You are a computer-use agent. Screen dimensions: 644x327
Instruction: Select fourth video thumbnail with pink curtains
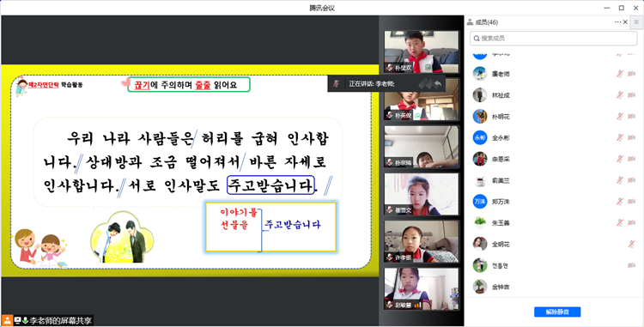click(x=422, y=194)
